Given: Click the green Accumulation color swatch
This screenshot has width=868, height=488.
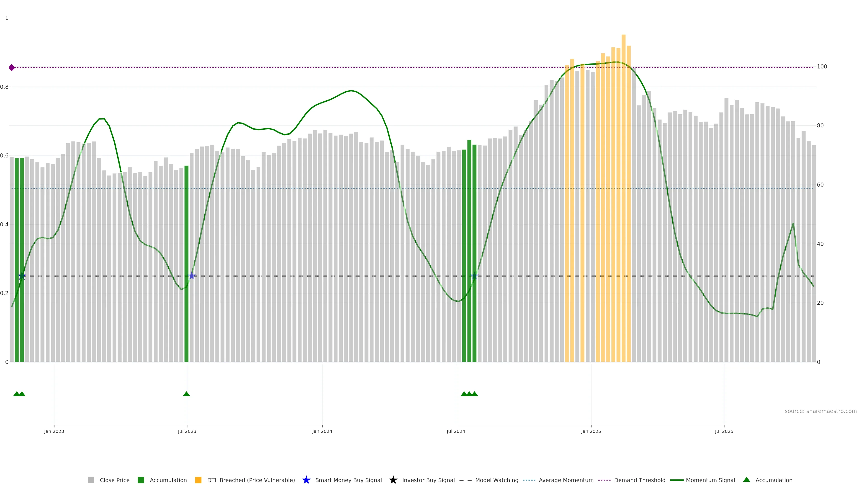Looking at the screenshot, I should (141, 480).
